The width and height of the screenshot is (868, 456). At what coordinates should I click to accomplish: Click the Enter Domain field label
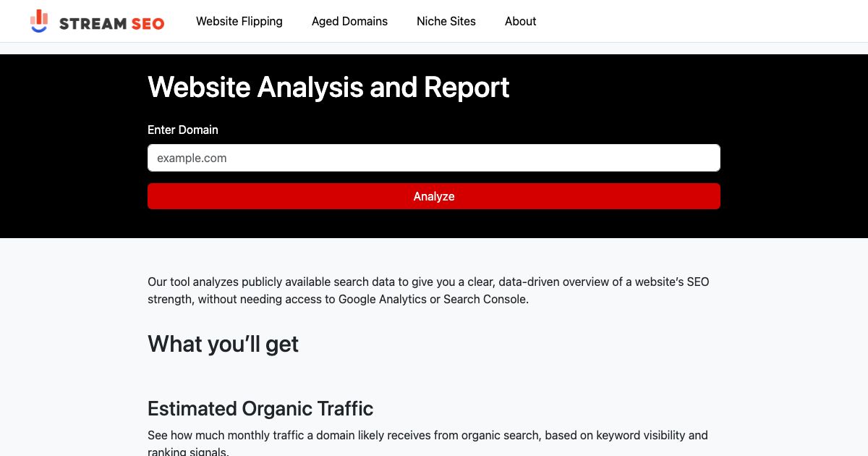182,130
